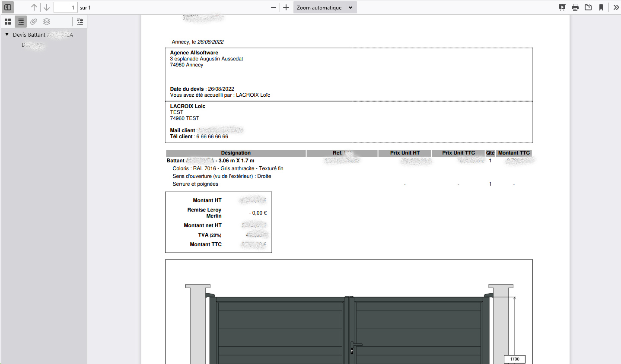621x364 pixels.
Task: Click the 'Prix Unit TTC' column header
Action: click(x=459, y=153)
